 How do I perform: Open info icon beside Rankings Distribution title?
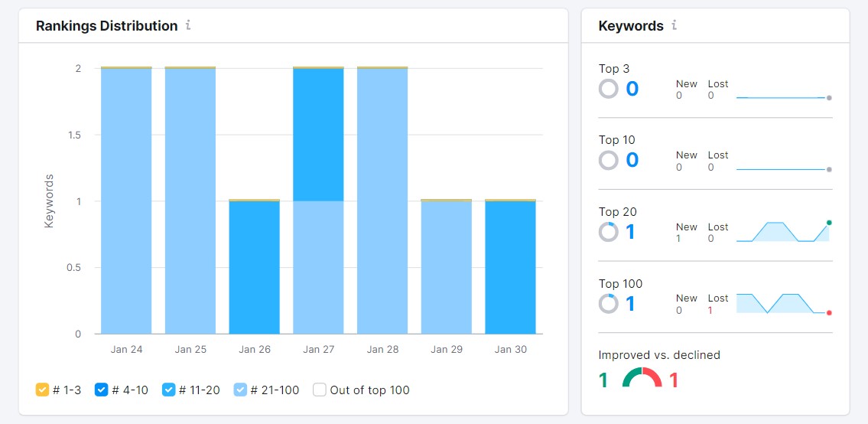188,25
